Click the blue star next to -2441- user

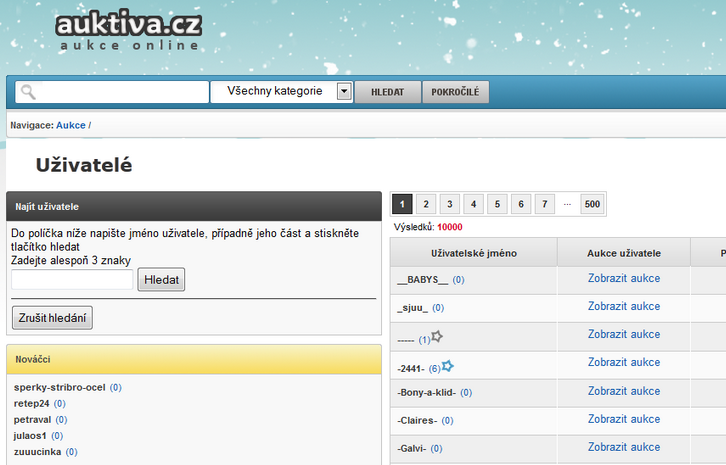pyautogui.click(x=447, y=366)
